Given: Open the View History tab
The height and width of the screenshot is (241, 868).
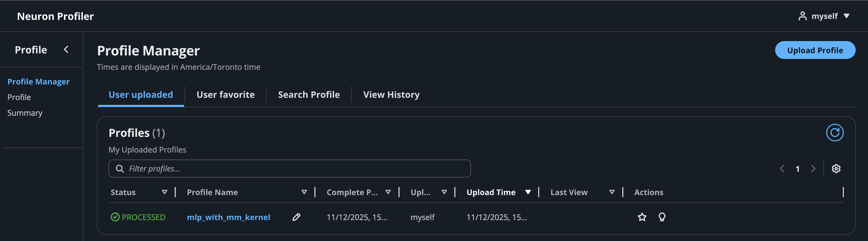Looking at the screenshot, I should pyautogui.click(x=391, y=95).
